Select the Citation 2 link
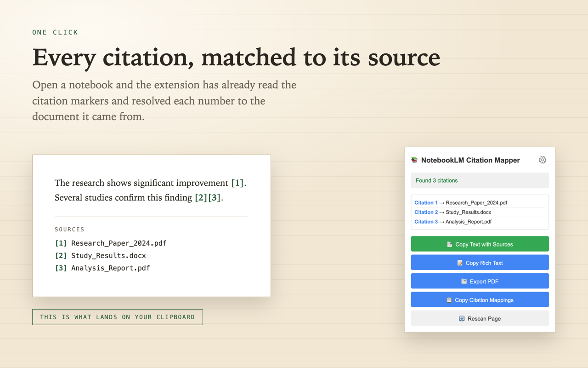 [x=426, y=212]
